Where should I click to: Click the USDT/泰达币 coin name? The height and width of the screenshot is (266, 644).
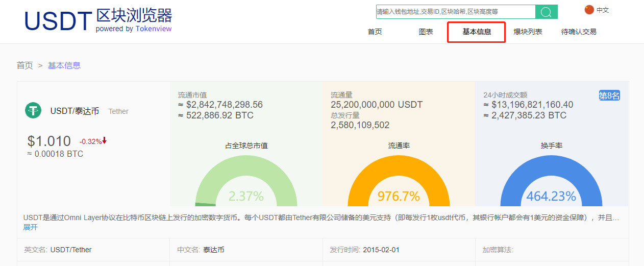pyautogui.click(x=75, y=111)
